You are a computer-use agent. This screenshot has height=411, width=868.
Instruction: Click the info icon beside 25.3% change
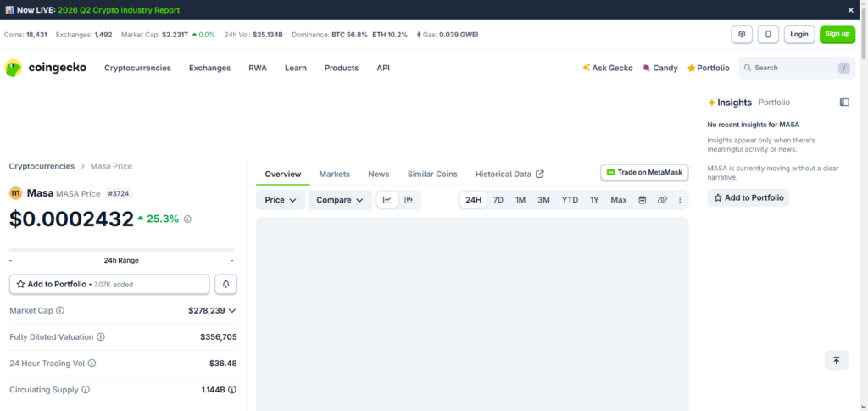[x=187, y=219]
